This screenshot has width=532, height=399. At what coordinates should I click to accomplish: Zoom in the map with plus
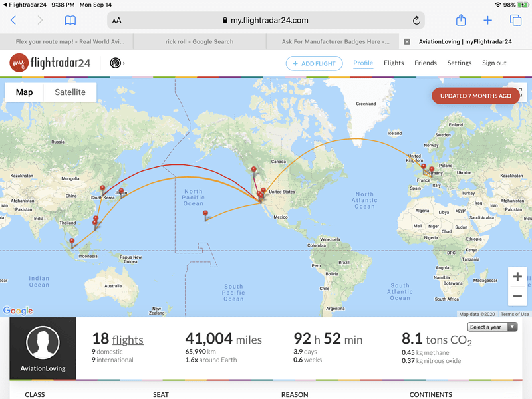517,277
